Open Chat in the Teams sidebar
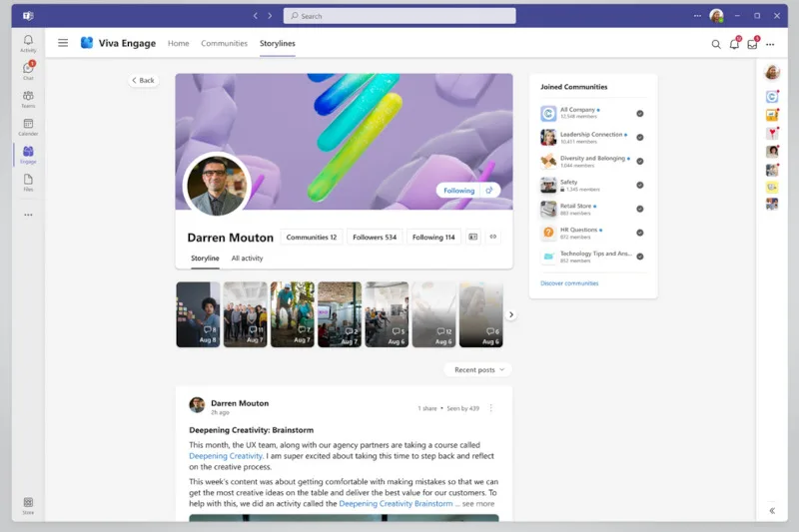The width and height of the screenshot is (799, 532). click(28, 70)
